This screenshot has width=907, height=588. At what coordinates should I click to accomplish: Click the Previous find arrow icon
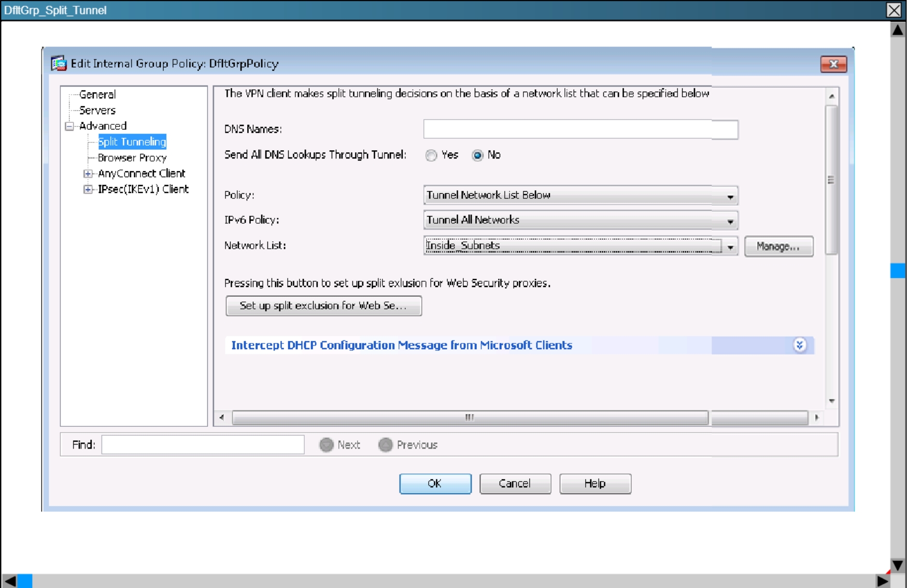[x=385, y=445]
